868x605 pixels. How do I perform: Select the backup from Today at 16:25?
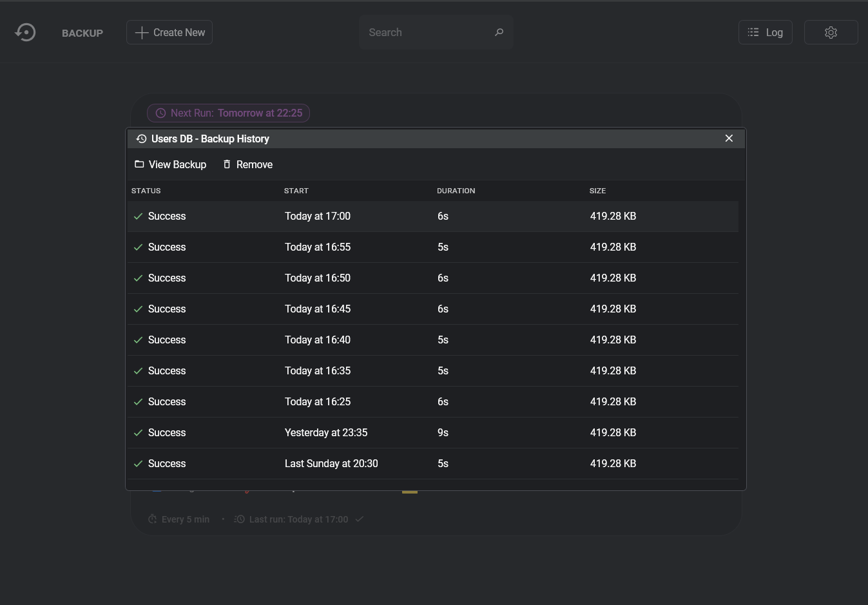[433, 402]
